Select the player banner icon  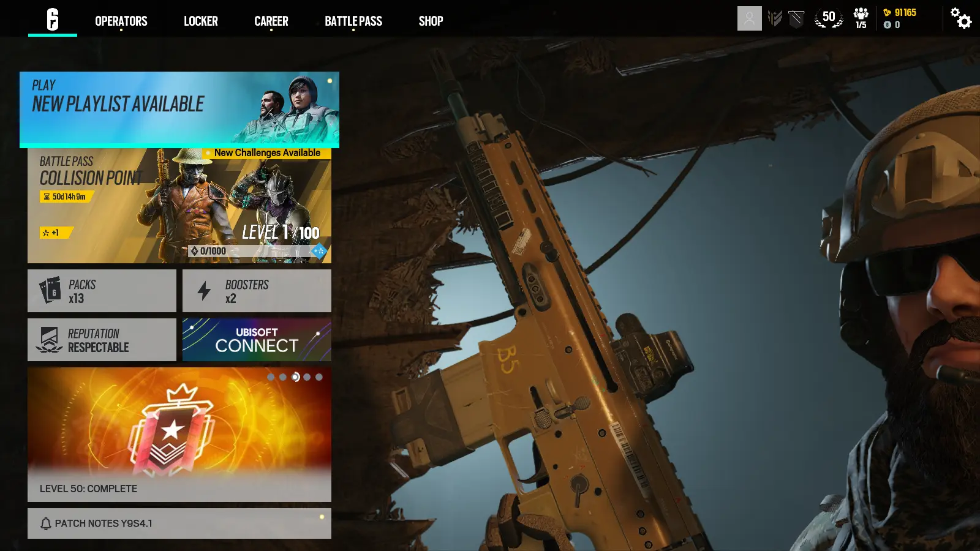[x=796, y=18]
